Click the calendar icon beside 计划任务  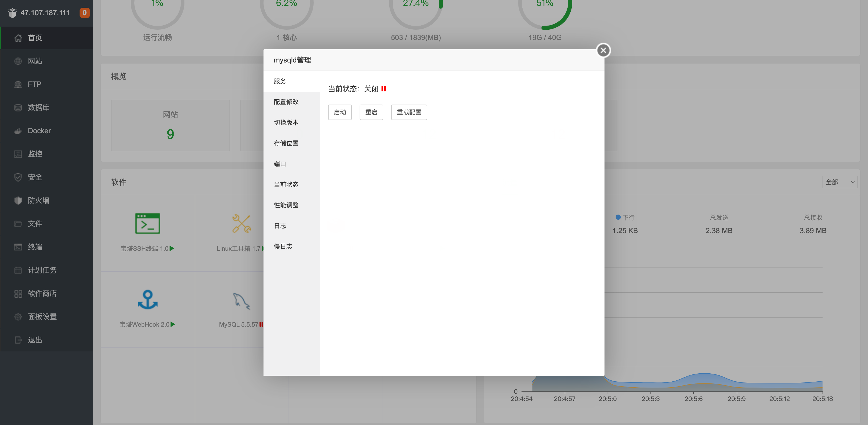pyautogui.click(x=18, y=270)
